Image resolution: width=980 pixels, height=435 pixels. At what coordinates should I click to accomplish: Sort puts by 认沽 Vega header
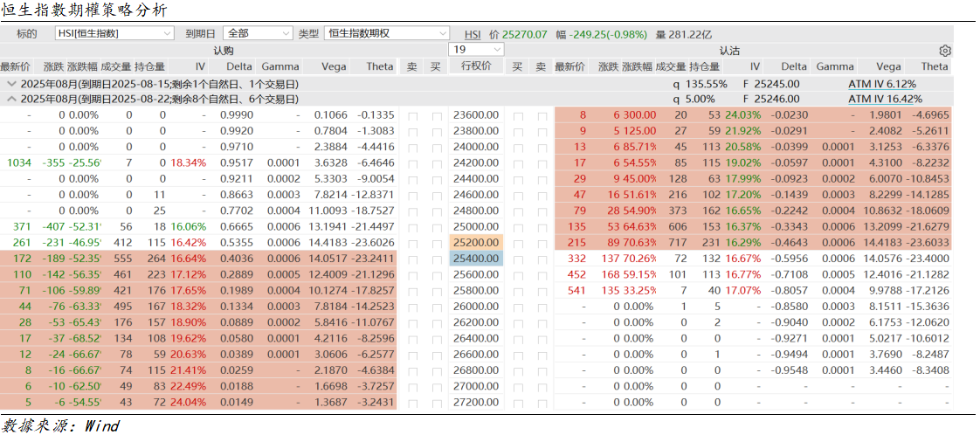(888, 66)
